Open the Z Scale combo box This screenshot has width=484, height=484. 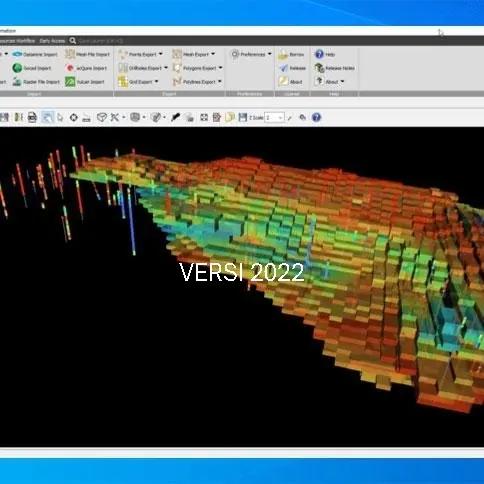(x=274, y=117)
